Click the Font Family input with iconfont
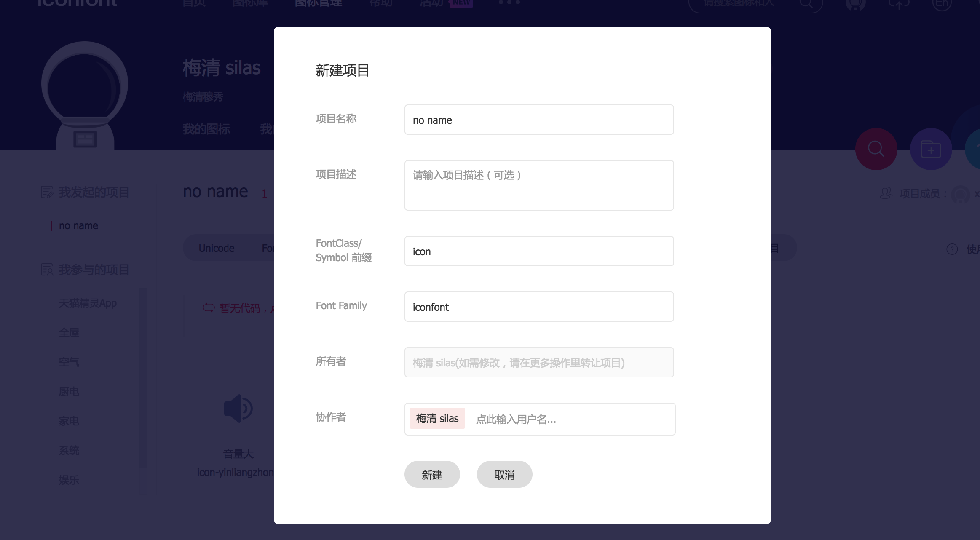980x540 pixels. click(539, 307)
